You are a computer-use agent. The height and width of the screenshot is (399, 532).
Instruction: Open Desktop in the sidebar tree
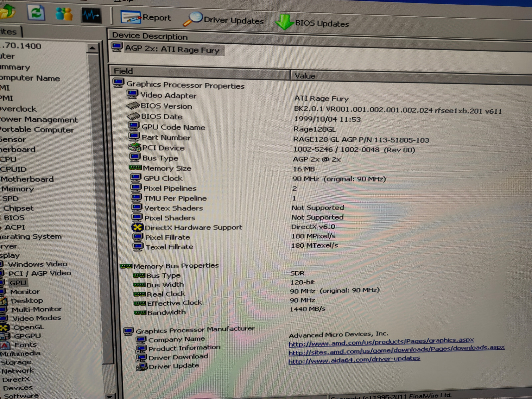pyautogui.click(x=27, y=301)
